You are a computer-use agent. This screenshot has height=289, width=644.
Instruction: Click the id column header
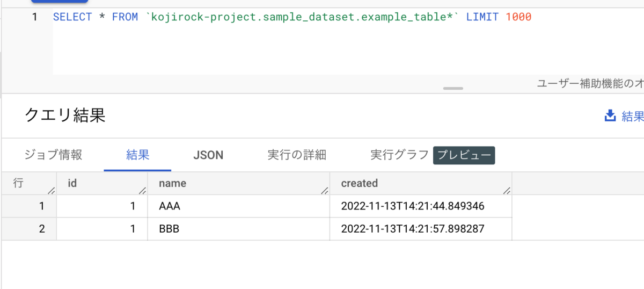(72, 183)
